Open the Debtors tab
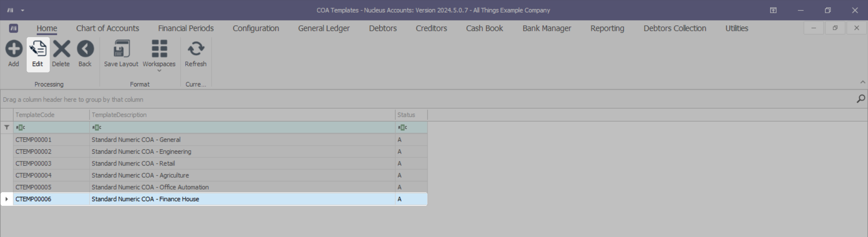Screen dimensions: 868x237 [x=383, y=28]
